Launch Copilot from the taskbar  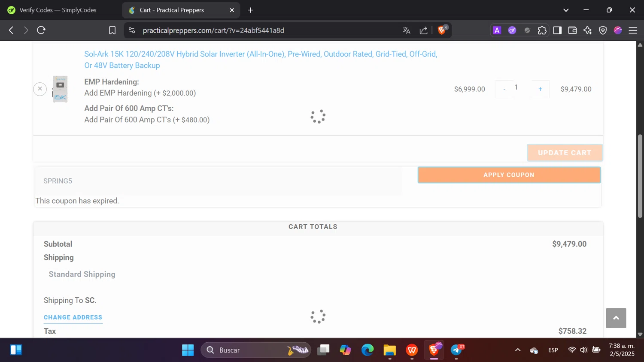click(x=345, y=350)
